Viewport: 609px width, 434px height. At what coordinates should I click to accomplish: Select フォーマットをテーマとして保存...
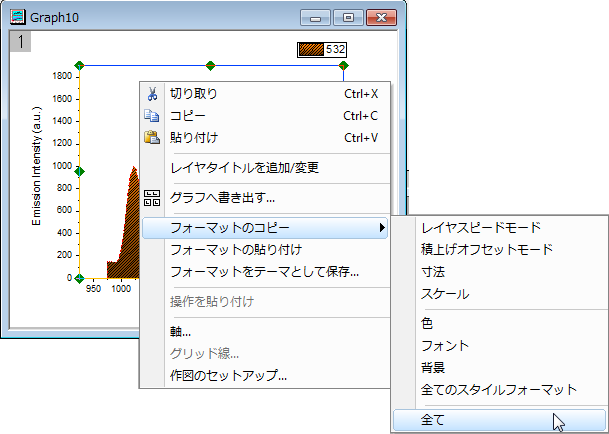pos(265,272)
